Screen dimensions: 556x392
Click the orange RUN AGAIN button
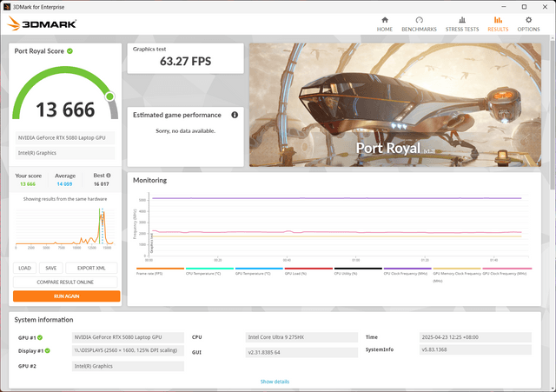pyautogui.click(x=67, y=296)
